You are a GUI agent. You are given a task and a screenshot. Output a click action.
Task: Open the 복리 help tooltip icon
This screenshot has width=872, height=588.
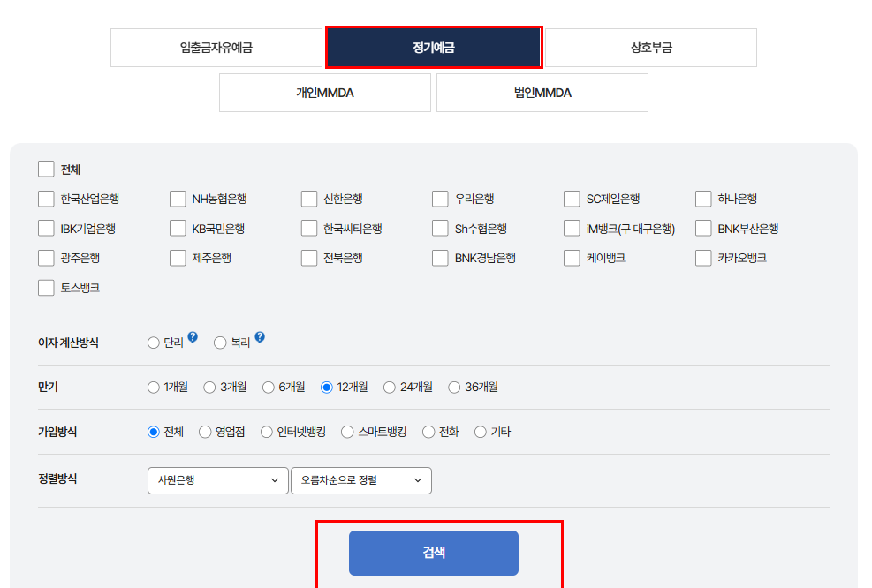[260, 335]
